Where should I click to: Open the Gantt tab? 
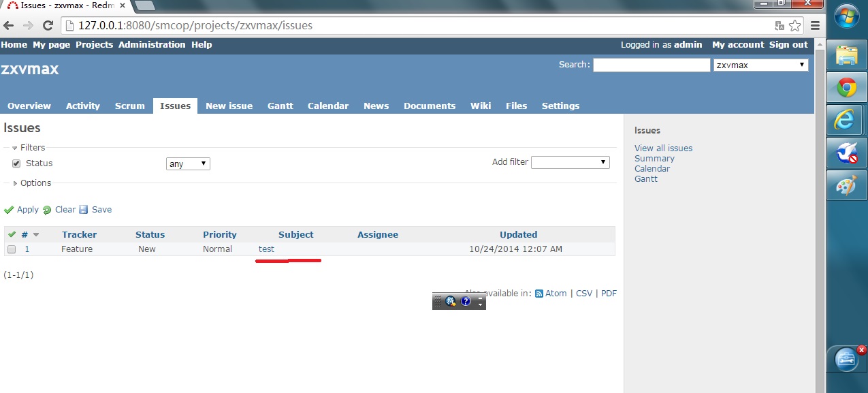[x=280, y=106]
